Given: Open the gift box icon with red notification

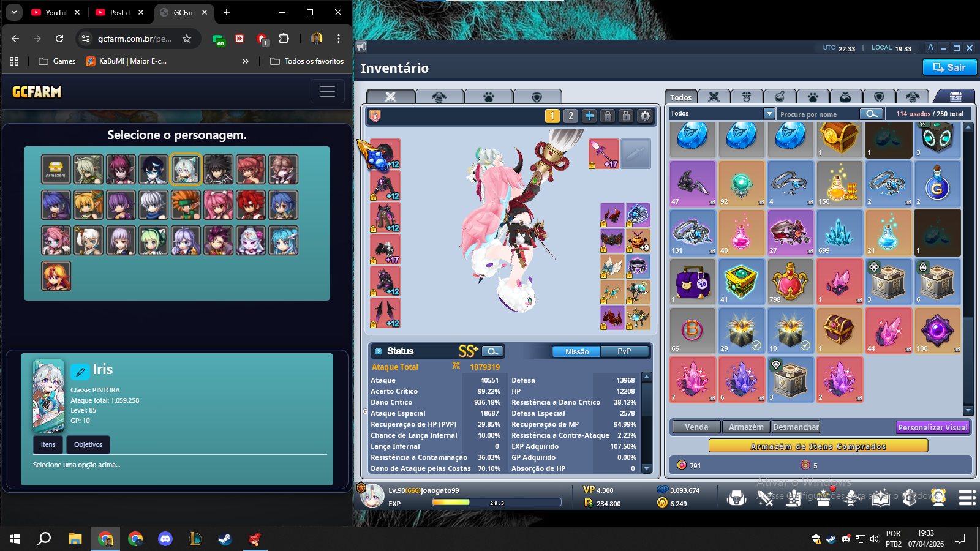Looking at the screenshot, I should tap(823, 498).
